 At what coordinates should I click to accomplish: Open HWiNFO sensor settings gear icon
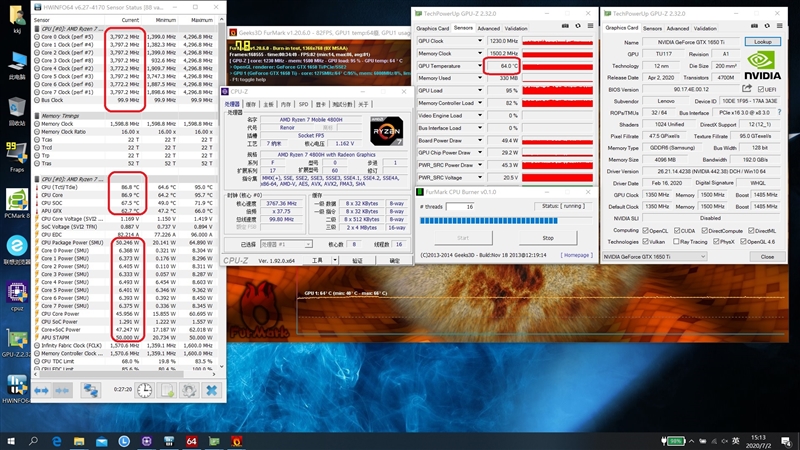point(189,390)
